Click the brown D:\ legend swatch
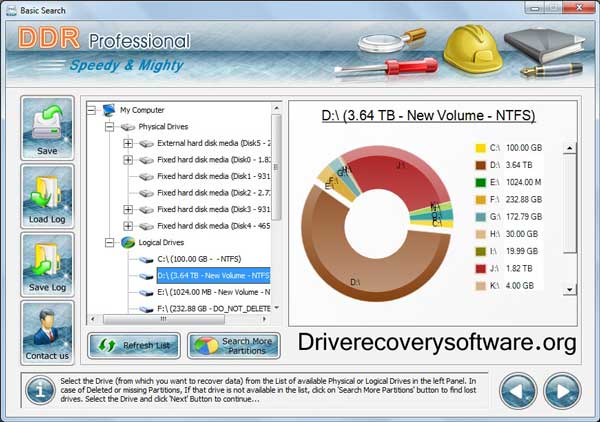The height and width of the screenshot is (422, 600). (x=480, y=165)
